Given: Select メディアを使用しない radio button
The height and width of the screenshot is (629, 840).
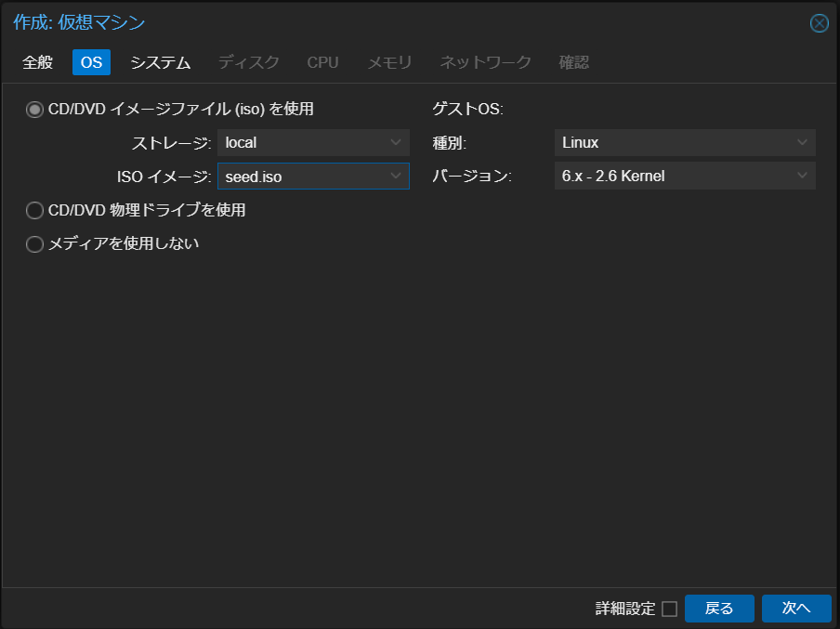Looking at the screenshot, I should pyautogui.click(x=34, y=244).
